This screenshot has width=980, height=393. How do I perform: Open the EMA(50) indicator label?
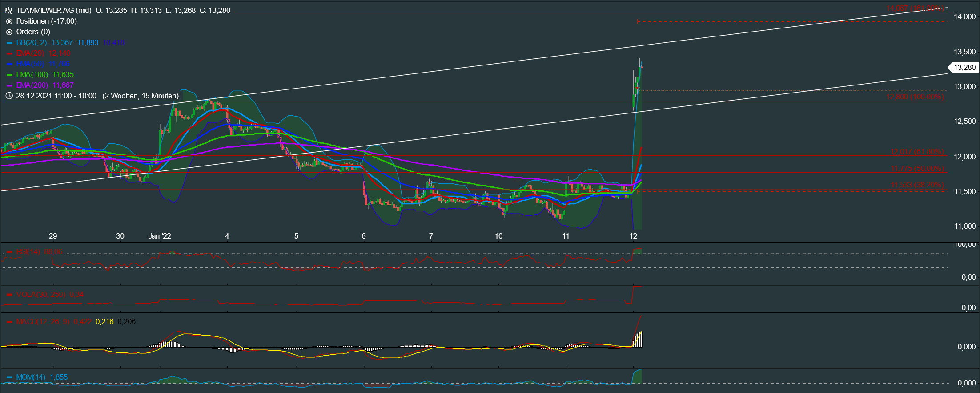click(30, 64)
